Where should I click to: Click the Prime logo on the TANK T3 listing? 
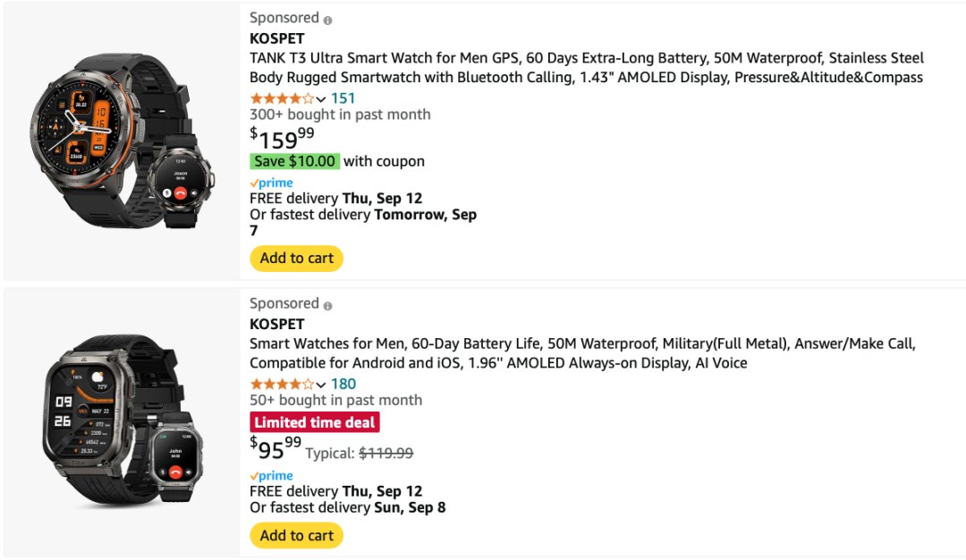272,182
